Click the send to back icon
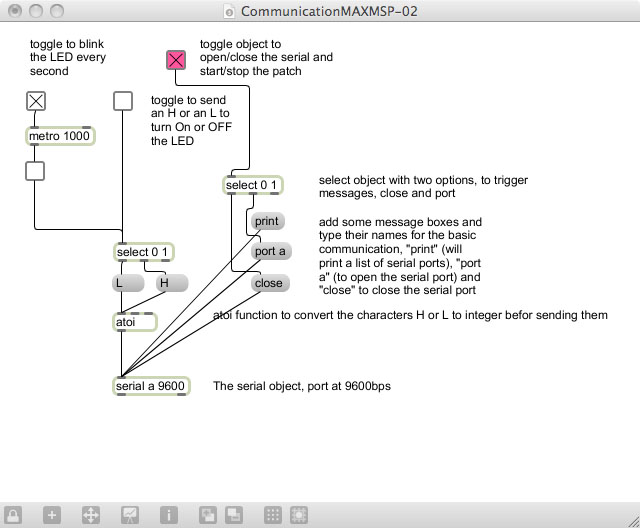This screenshot has width=640, height=528. click(233, 515)
